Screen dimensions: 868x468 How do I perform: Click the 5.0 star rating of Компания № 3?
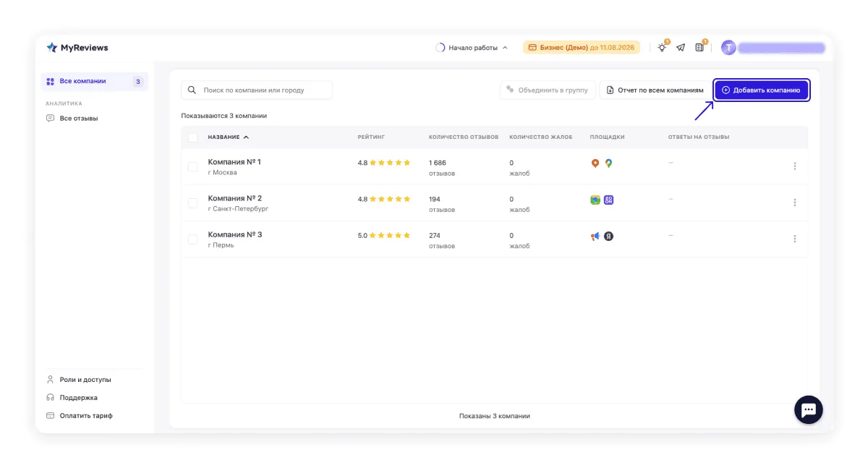click(x=384, y=235)
